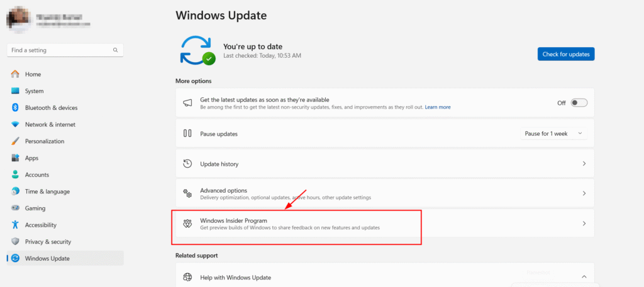Open Windows Insider Program via its chevron
644x287 pixels.
tap(584, 224)
